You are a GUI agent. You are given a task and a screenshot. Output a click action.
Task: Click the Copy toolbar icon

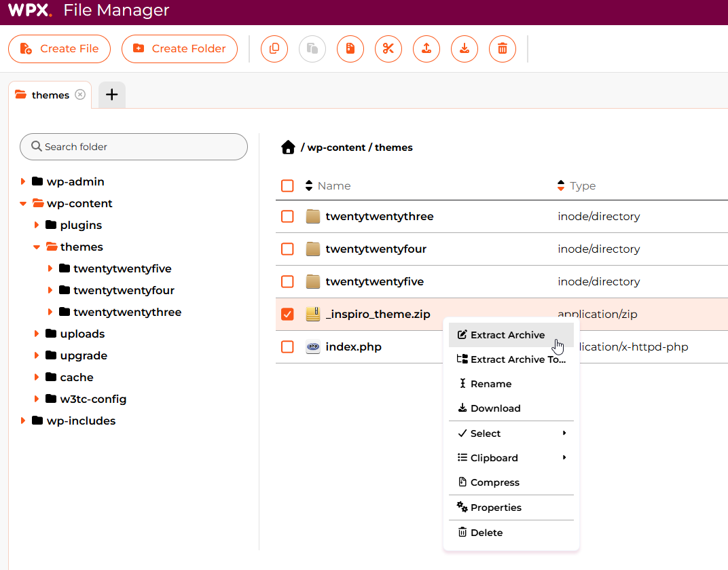pyautogui.click(x=274, y=49)
